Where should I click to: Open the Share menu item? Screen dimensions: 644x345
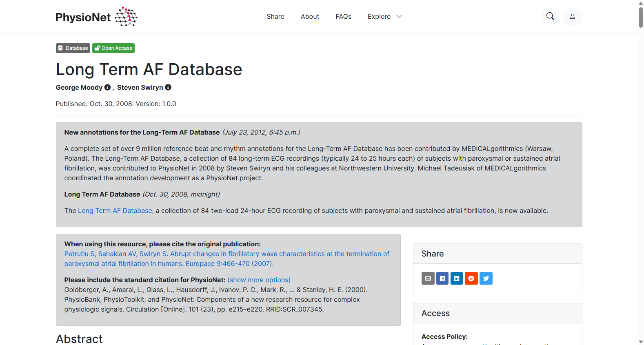coord(275,16)
